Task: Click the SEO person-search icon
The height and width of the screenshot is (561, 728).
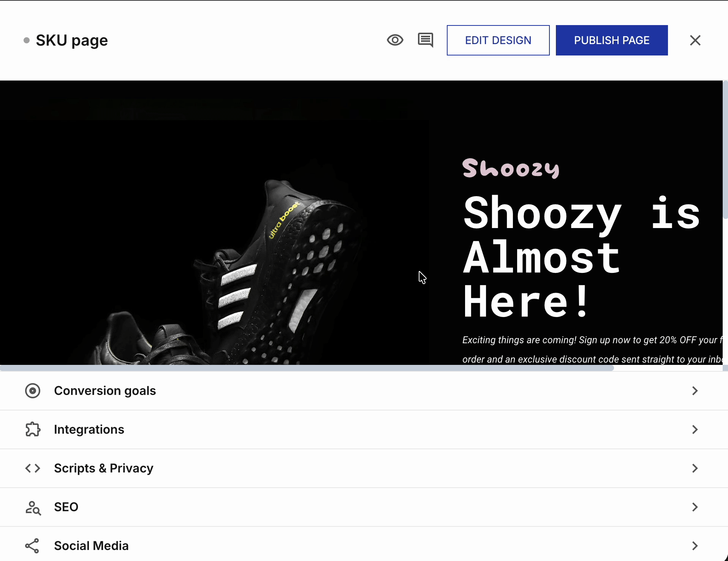Action: 33,507
